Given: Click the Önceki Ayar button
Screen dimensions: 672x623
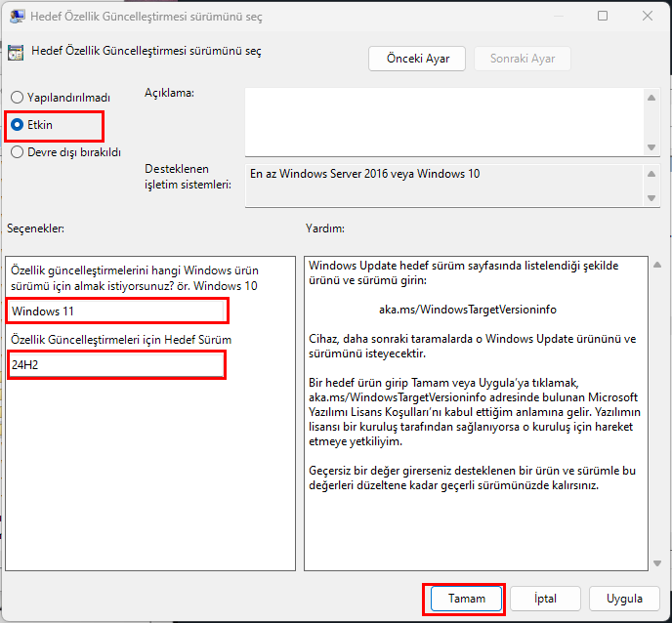Looking at the screenshot, I should coord(417,59).
